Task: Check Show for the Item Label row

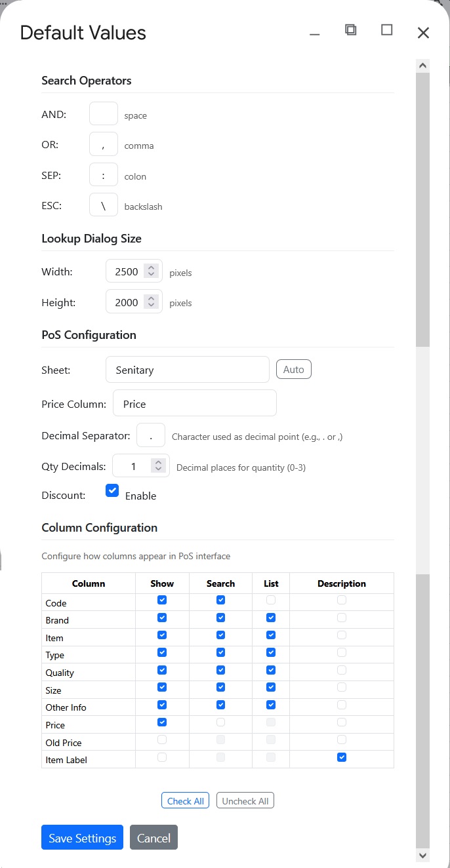Action: (162, 757)
